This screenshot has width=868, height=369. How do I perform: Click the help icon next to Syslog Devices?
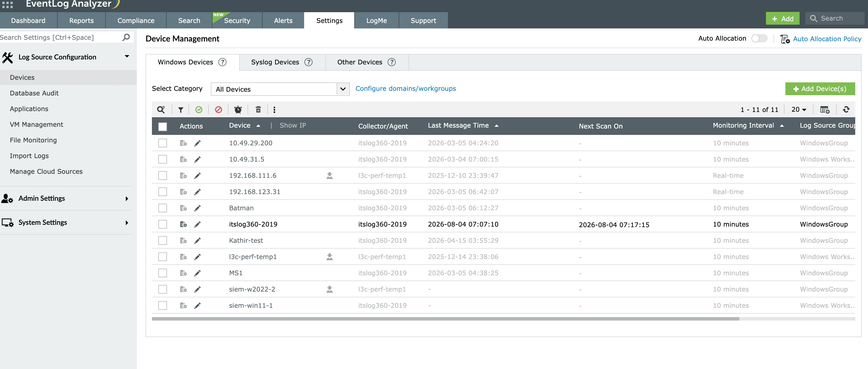[308, 62]
